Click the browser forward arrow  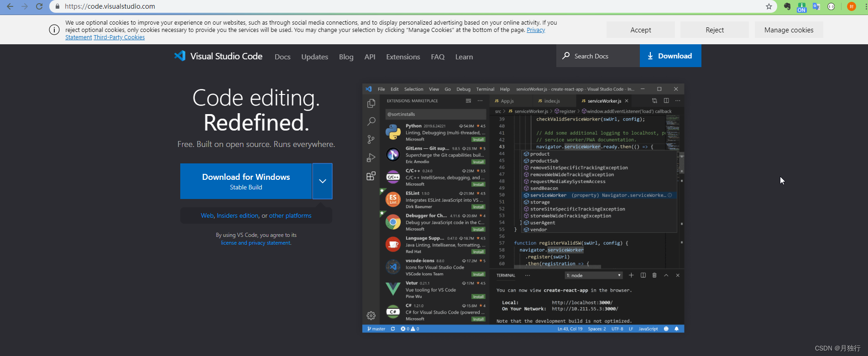(x=25, y=6)
